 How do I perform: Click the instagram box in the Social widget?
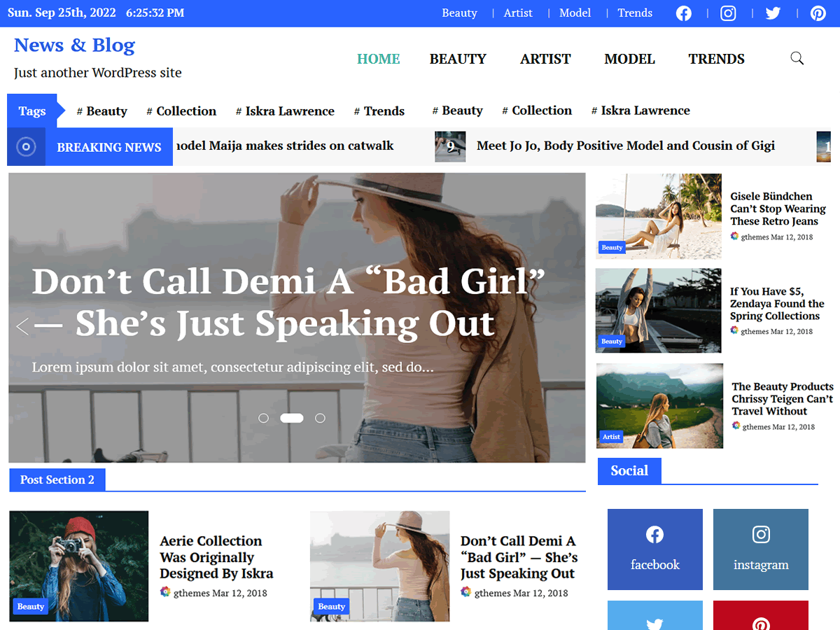tap(760, 549)
